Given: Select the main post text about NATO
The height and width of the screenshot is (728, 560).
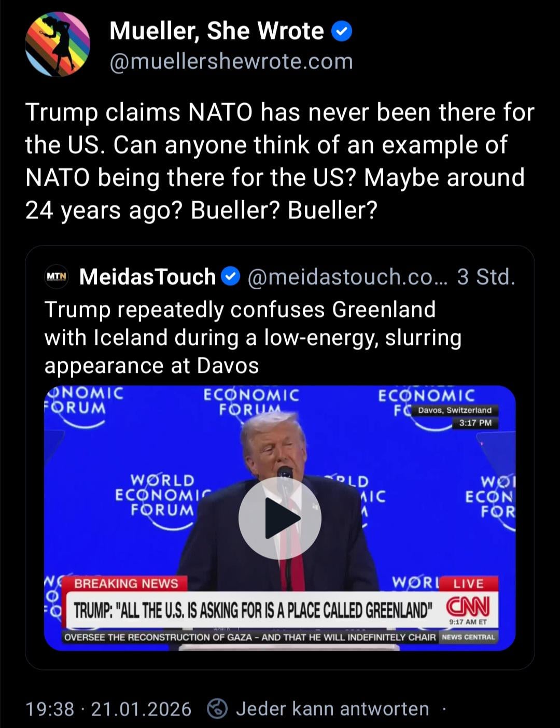Looking at the screenshot, I should pyautogui.click(x=279, y=161).
